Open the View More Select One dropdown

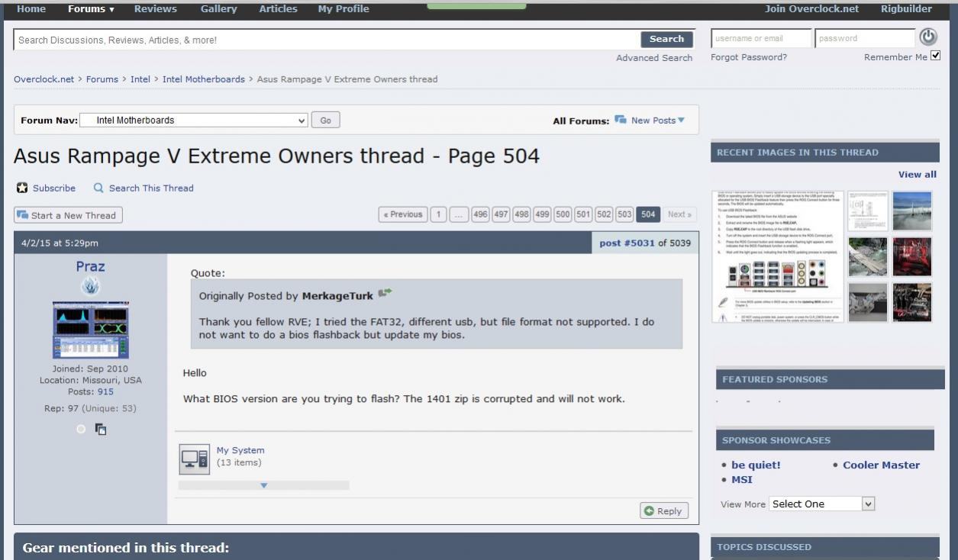pos(822,504)
